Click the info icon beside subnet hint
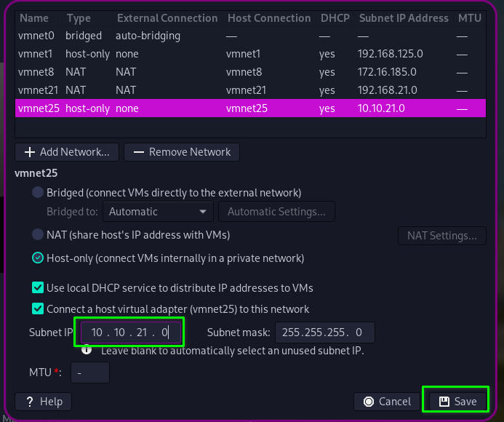This screenshot has height=422, width=504. (x=87, y=350)
